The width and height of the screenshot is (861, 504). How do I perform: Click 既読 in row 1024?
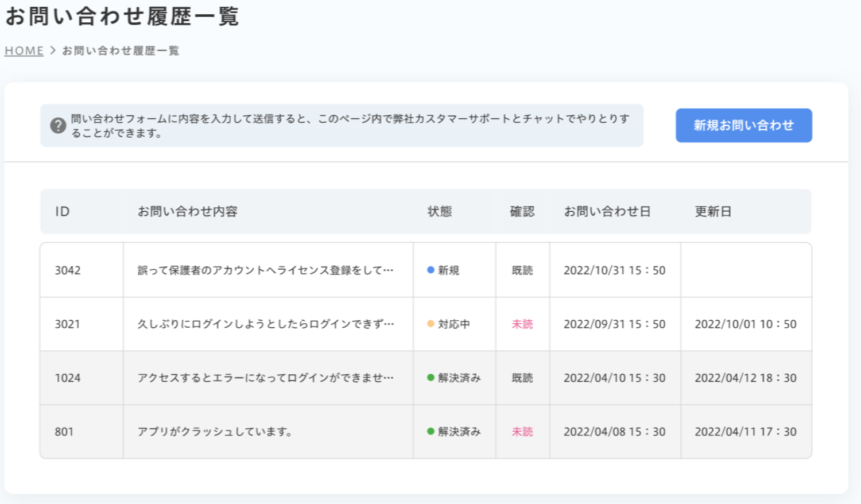pyautogui.click(x=522, y=378)
